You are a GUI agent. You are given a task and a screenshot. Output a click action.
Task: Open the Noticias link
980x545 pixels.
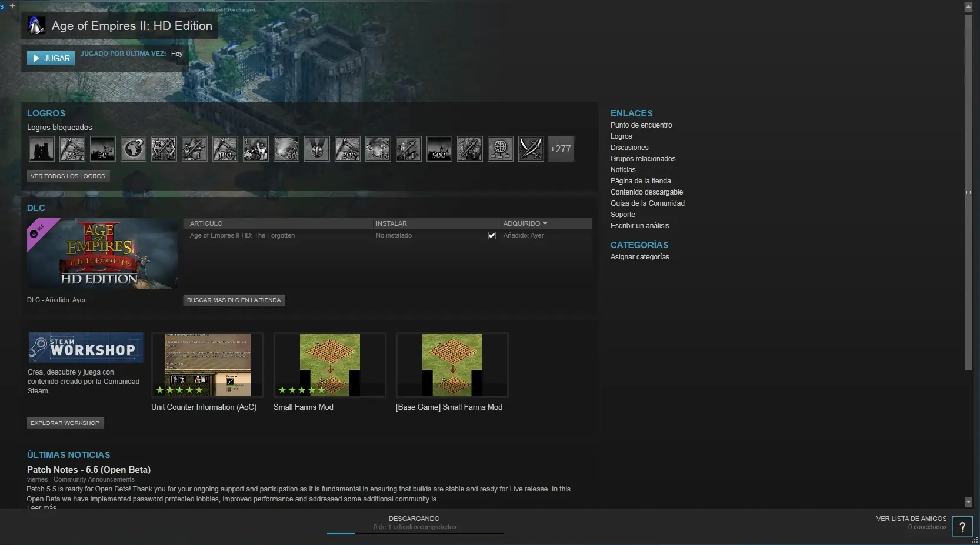pos(623,170)
